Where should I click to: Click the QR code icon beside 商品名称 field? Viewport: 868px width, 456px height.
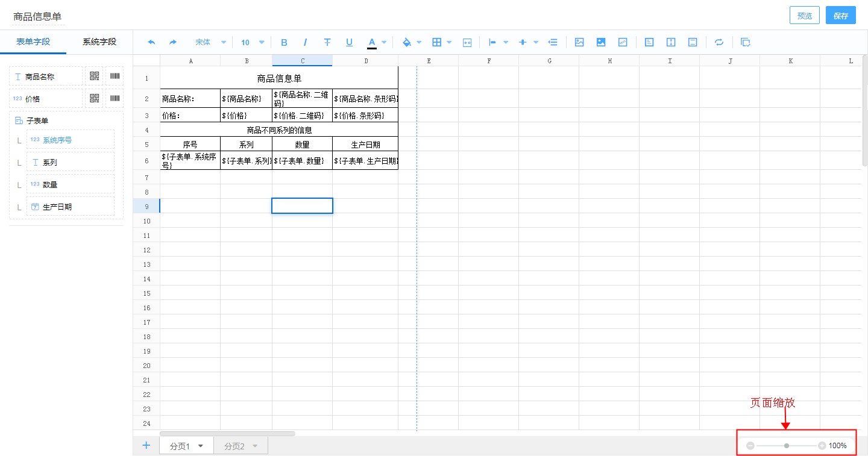point(95,75)
